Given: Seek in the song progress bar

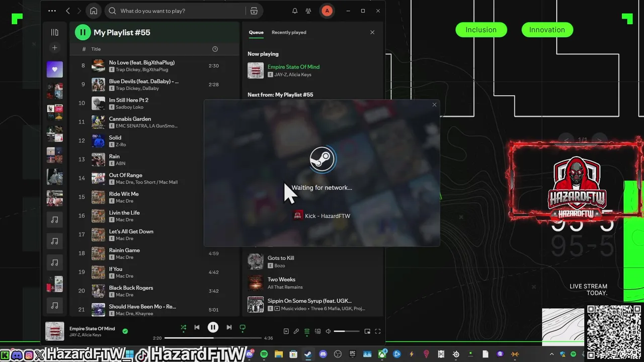Looking at the screenshot, I should coord(213,338).
